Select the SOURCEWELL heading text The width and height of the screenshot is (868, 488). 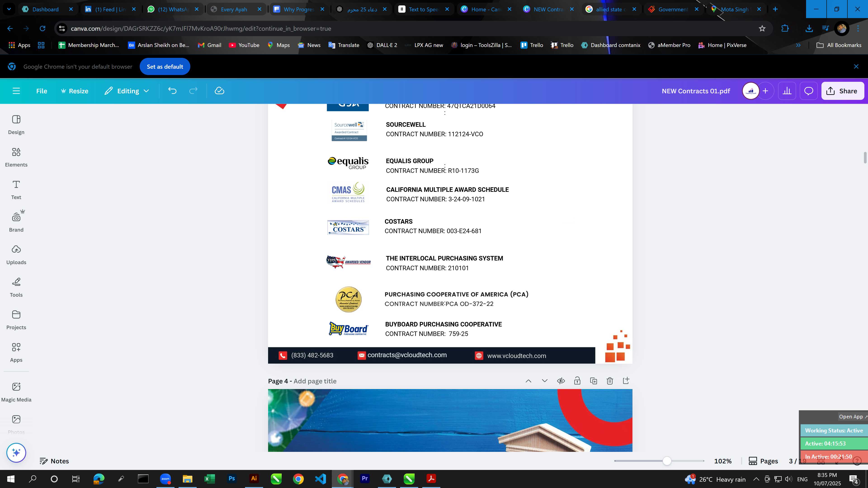coord(406,125)
